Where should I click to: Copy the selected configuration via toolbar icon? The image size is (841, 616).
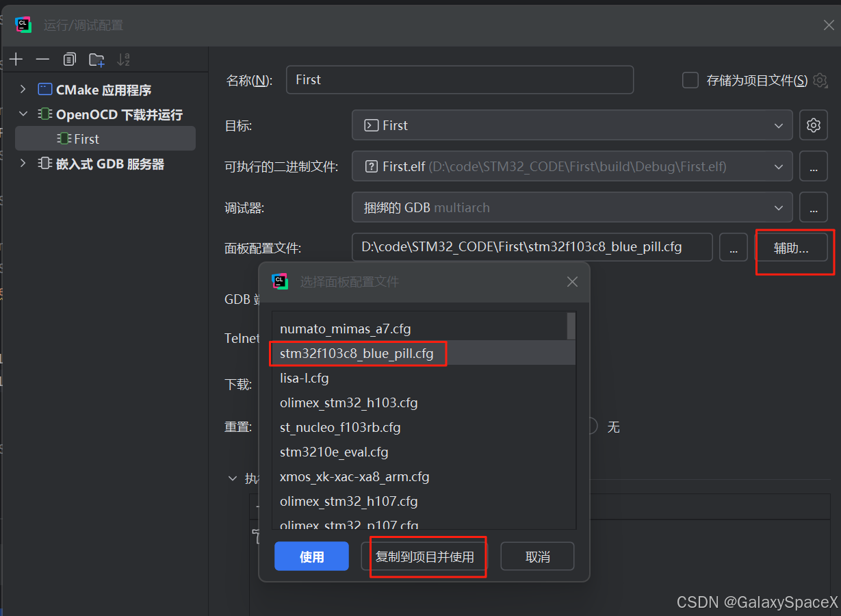[69, 60]
